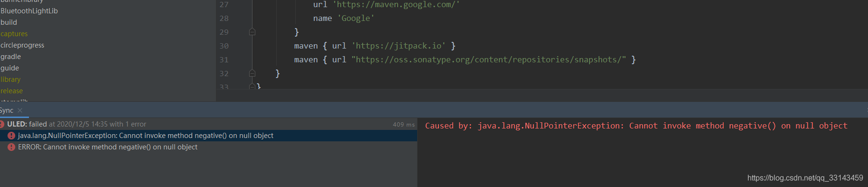Click error icon beside java.lang.NullPointerException row

pos(11,136)
